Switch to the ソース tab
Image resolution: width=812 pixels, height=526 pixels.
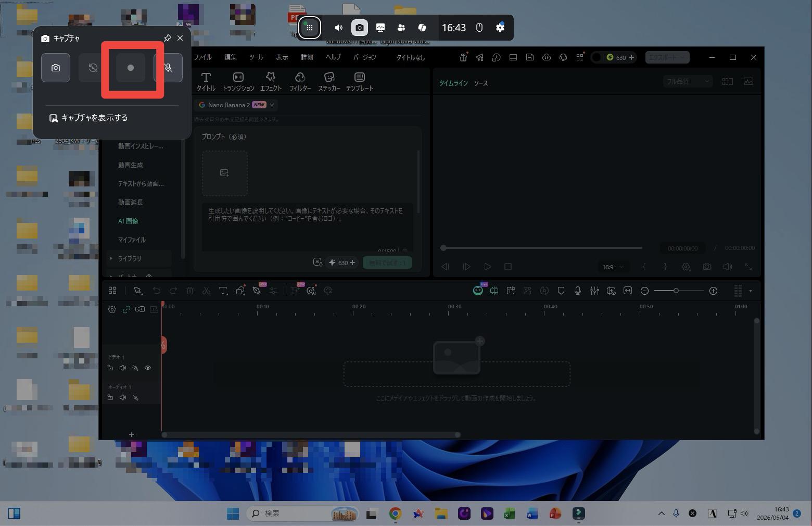pos(481,83)
